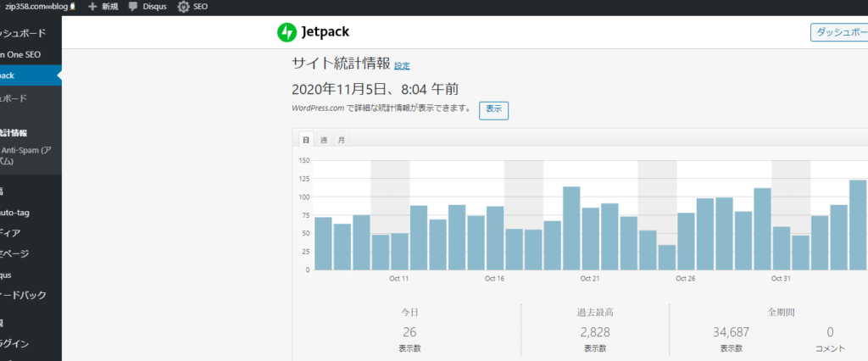Select the highlighted Jetpack sidebar item
This screenshot has height=361, width=868.
tap(31, 75)
